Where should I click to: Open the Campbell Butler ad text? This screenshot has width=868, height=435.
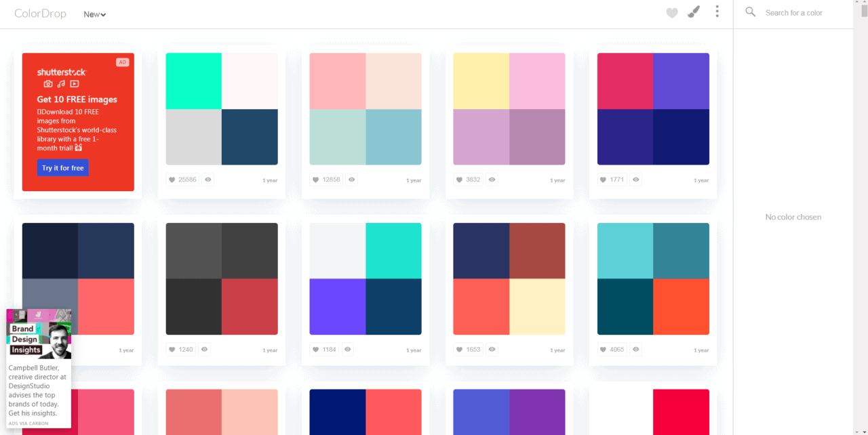(38, 390)
